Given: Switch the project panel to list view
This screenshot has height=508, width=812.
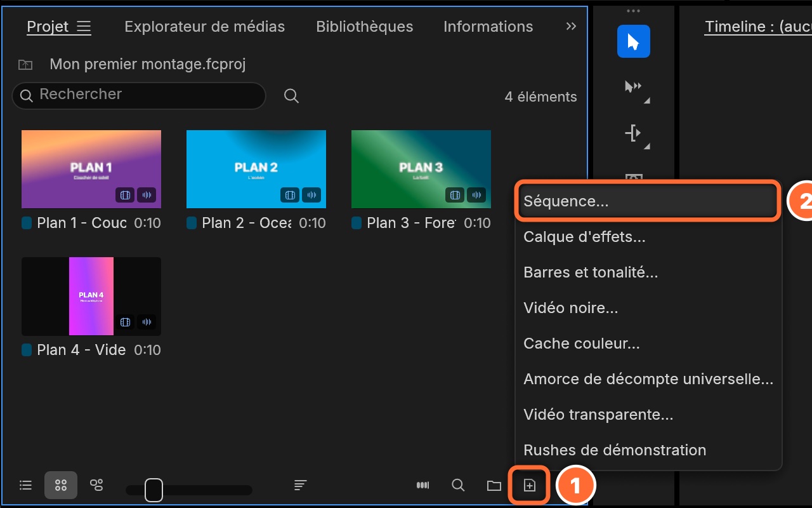Looking at the screenshot, I should 25,486.
